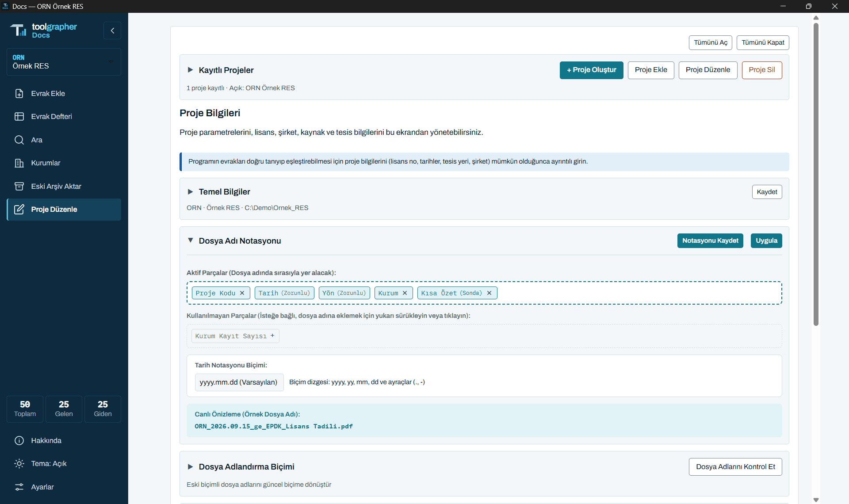The width and height of the screenshot is (849, 504).
Task: Click the 25 Gelen counter card
Action: tap(64, 409)
